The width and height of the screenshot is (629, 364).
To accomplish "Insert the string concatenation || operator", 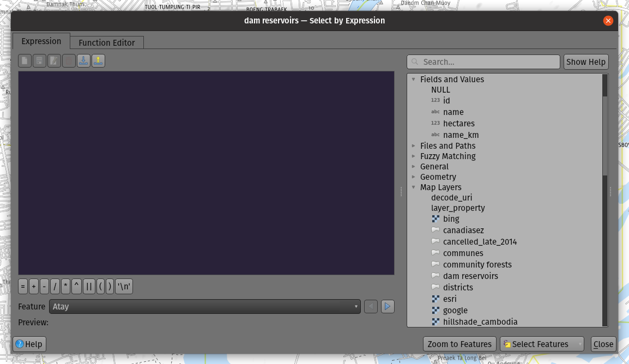I will pyautogui.click(x=89, y=287).
